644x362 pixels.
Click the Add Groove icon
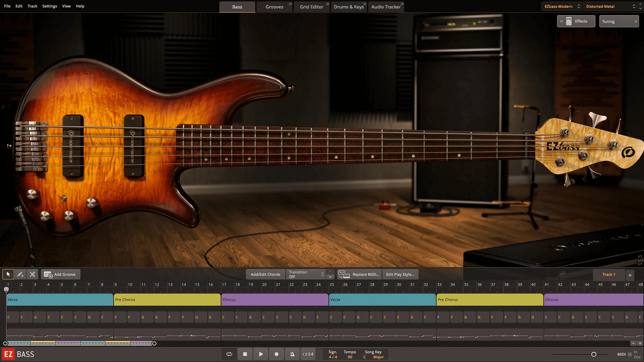tap(47, 274)
